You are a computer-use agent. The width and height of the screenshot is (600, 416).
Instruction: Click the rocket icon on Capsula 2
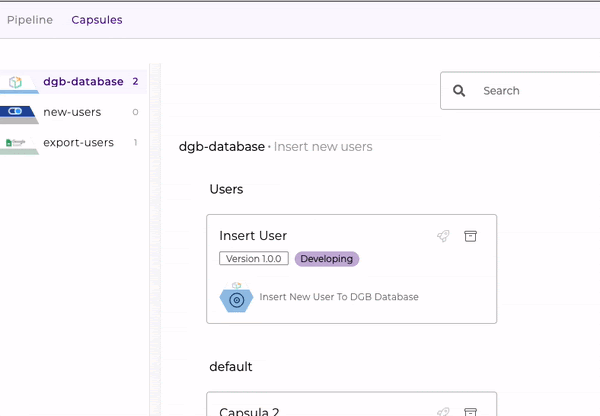click(x=443, y=412)
